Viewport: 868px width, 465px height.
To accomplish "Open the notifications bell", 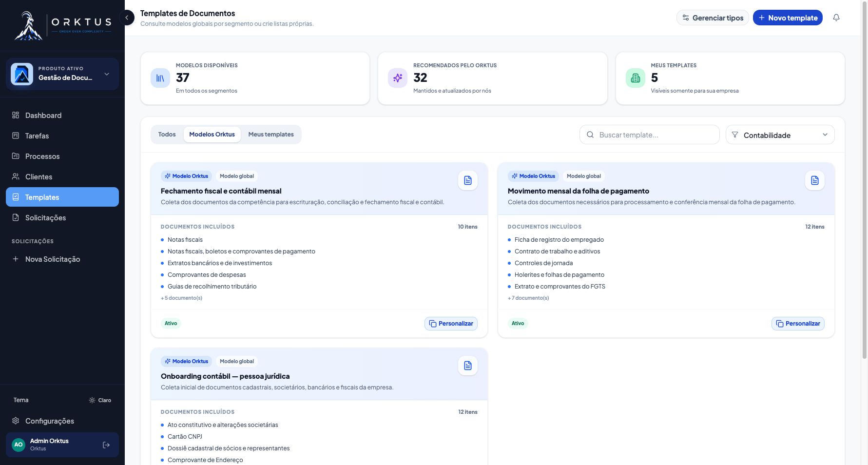I will pyautogui.click(x=836, y=18).
